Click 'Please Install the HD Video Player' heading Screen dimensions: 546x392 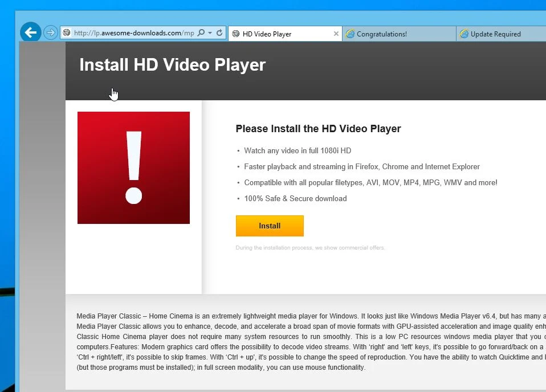[x=318, y=129]
